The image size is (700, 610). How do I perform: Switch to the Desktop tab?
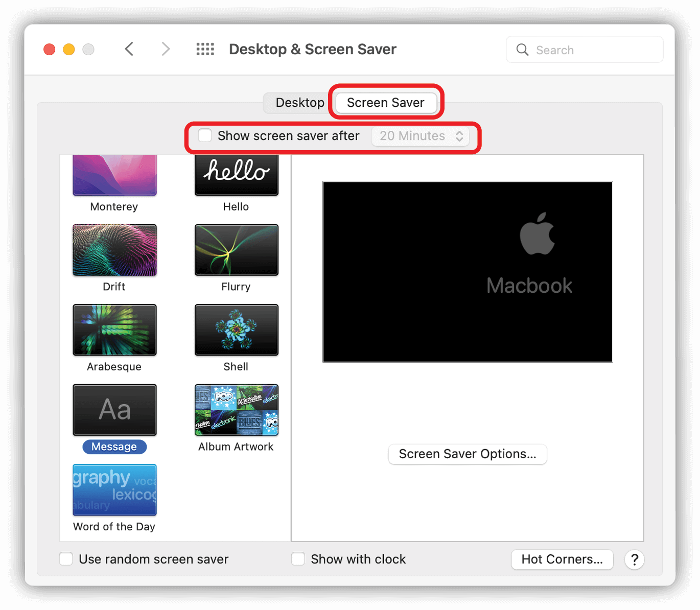point(300,103)
